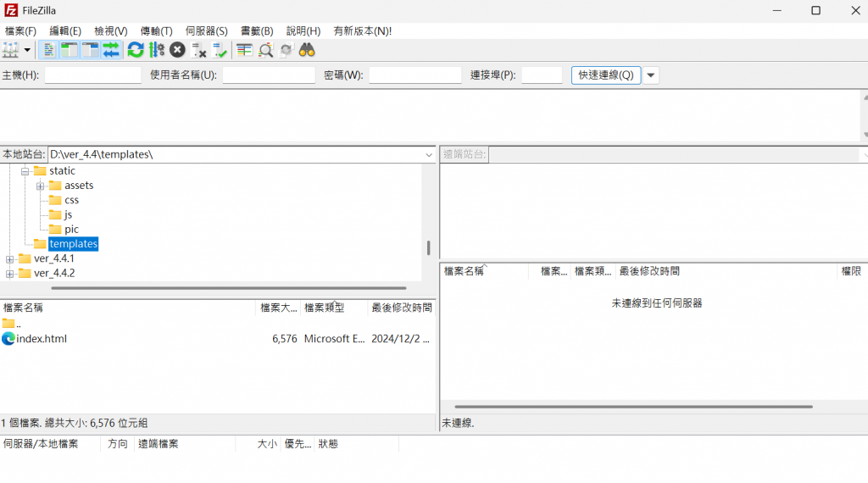Select the static folder in tree
Screen dimensions: 868x483
pyautogui.click(x=62, y=171)
